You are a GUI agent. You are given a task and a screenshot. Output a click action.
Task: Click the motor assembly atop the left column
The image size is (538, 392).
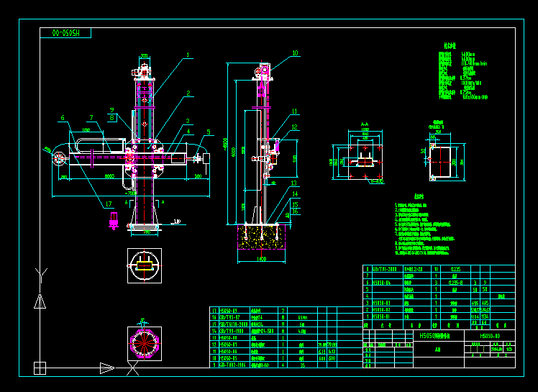click(144, 71)
